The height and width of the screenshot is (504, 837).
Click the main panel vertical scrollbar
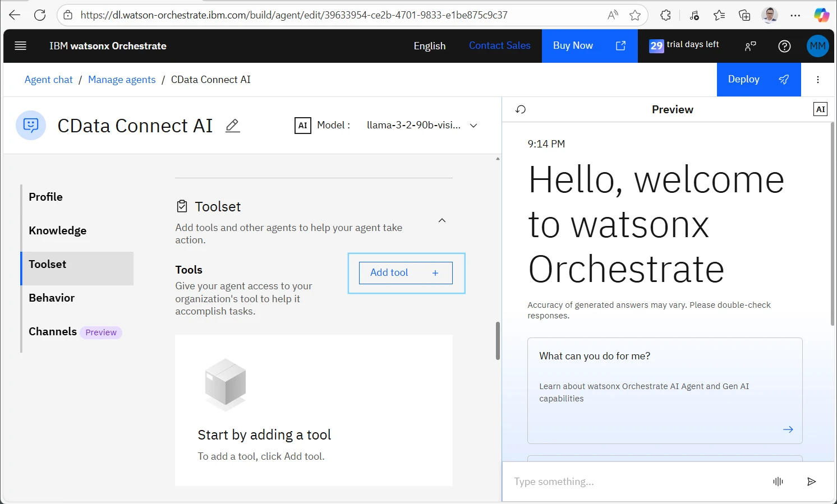point(498,341)
